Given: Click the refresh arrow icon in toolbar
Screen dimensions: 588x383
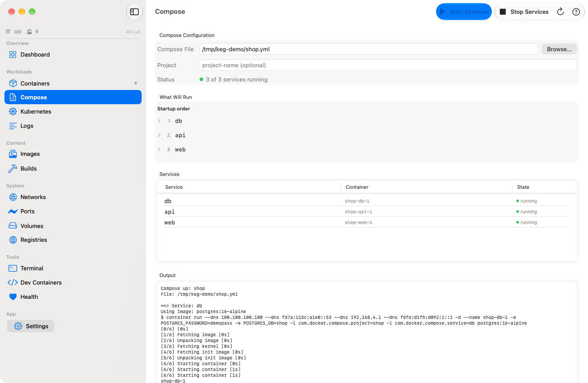Looking at the screenshot, I should [x=560, y=12].
